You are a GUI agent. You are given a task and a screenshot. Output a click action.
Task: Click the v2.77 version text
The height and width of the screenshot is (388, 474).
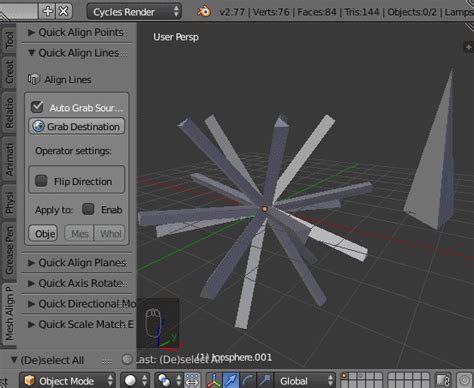tap(232, 12)
